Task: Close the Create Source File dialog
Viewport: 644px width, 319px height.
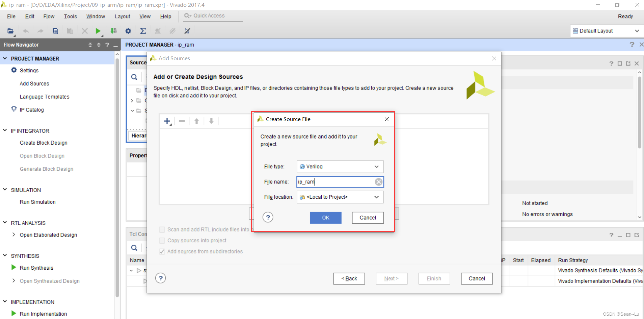Action: [x=387, y=119]
